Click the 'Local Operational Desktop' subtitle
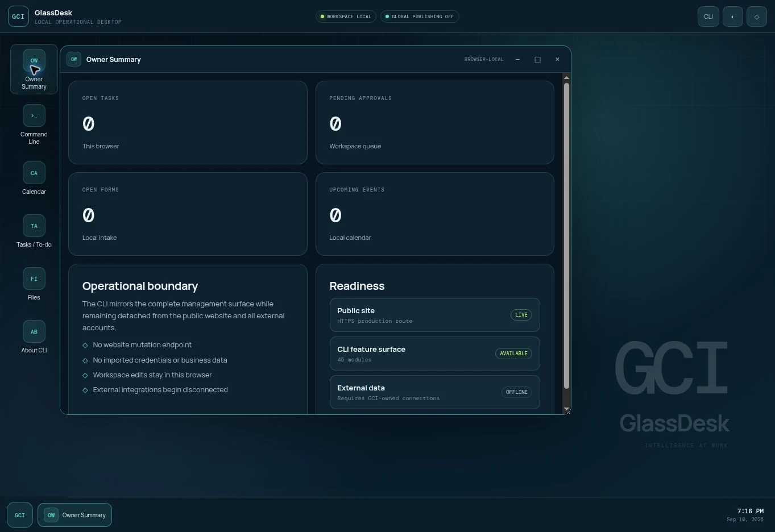This screenshot has height=532, width=775. [x=78, y=22]
